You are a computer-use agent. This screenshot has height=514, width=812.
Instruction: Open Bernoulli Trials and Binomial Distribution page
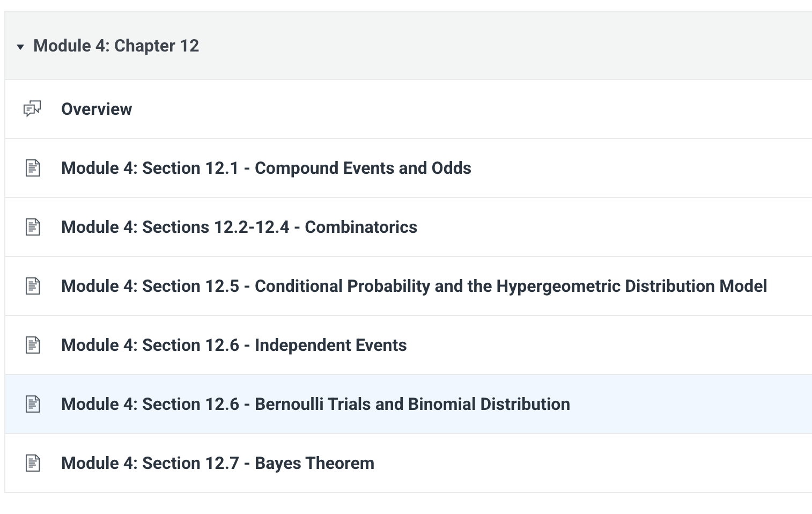point(315,404)
